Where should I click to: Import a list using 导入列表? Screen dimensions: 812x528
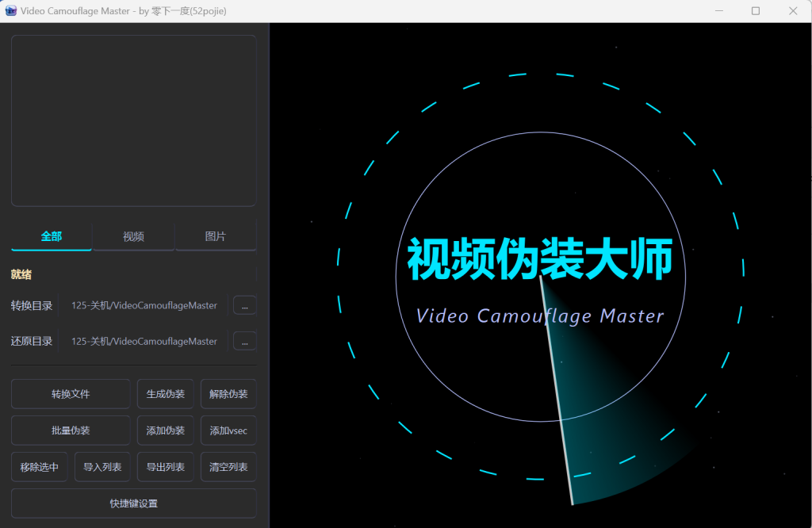coord(101,466)
